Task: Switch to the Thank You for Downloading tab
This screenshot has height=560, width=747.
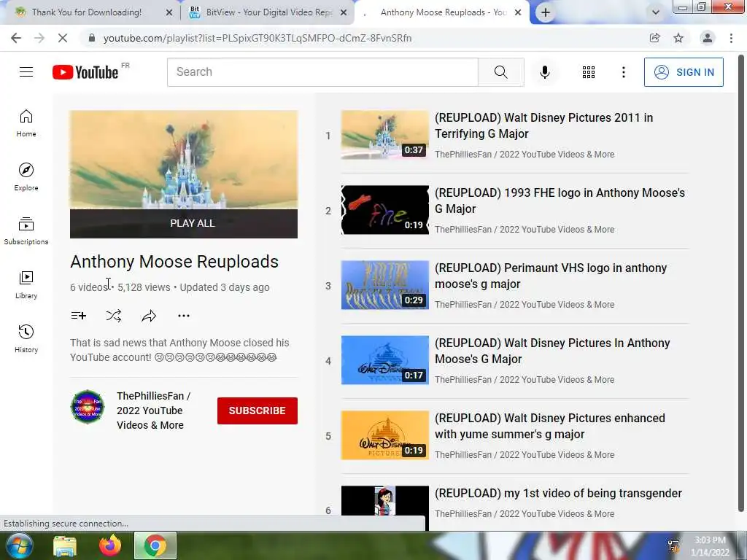Action: [86, 12]
